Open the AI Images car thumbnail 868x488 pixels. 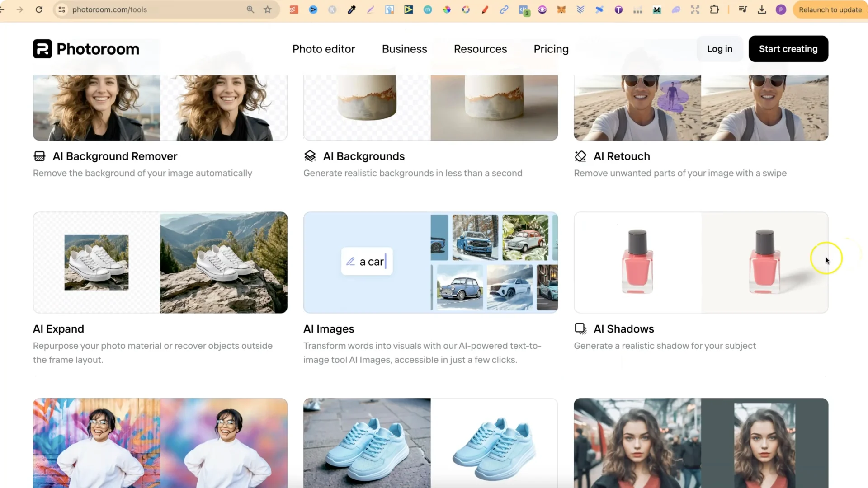pyautogui.click(x=430, y=263)
